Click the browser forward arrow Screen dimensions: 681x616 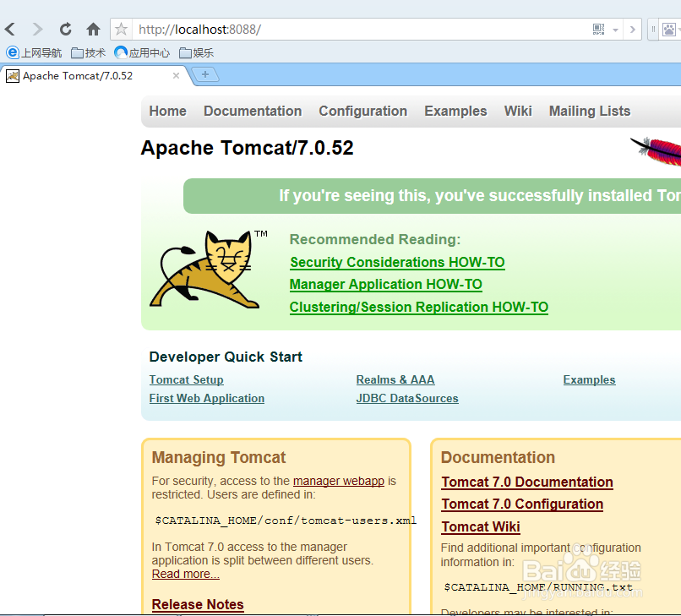pos(38,30)
